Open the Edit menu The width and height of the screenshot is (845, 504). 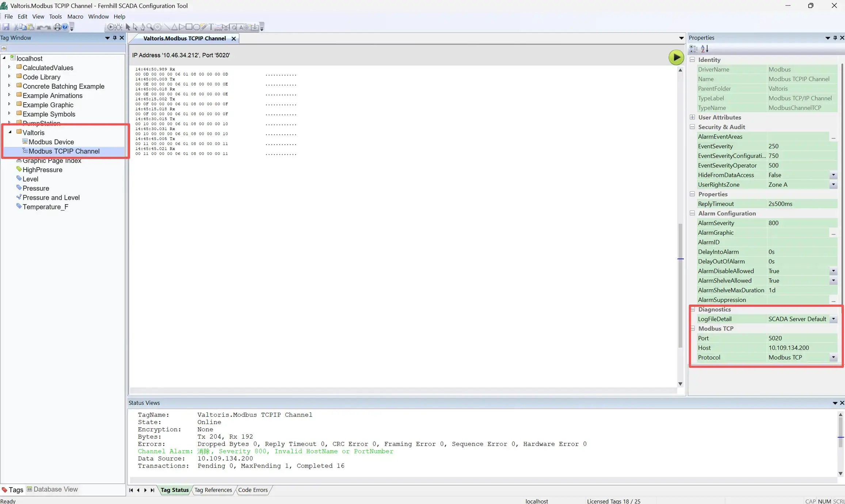(22, 16)
